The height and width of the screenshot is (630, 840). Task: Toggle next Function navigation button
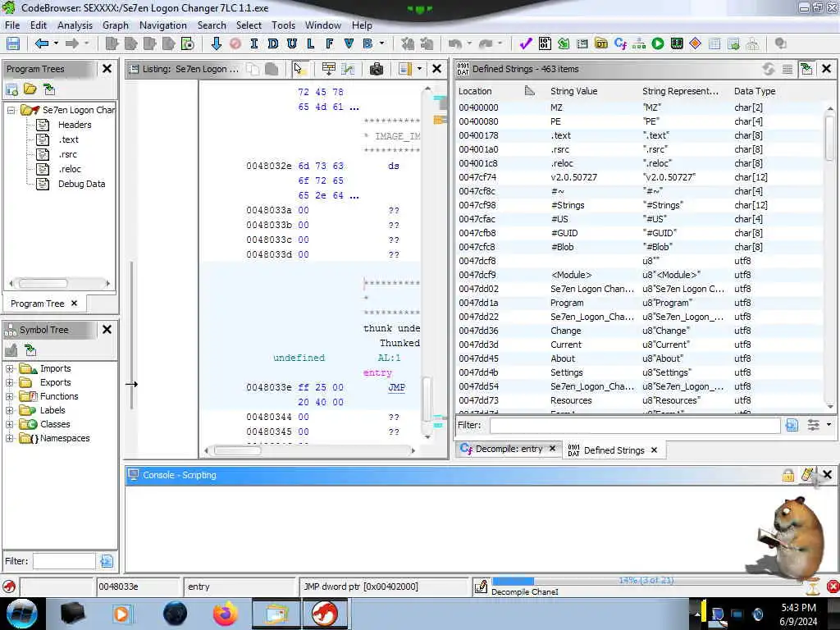[330, 44]
